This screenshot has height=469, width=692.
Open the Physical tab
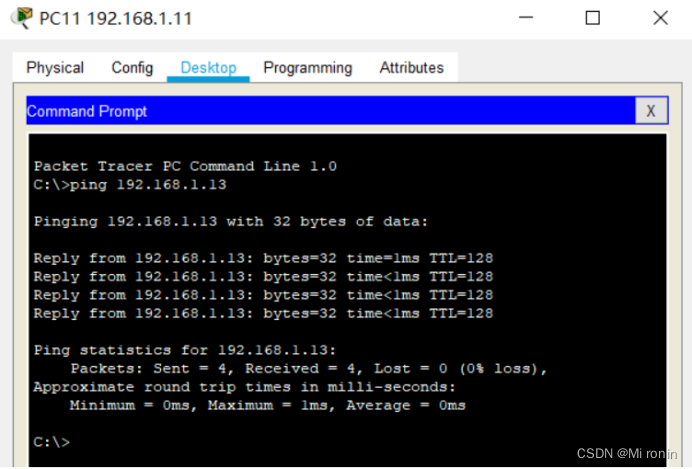55,68
